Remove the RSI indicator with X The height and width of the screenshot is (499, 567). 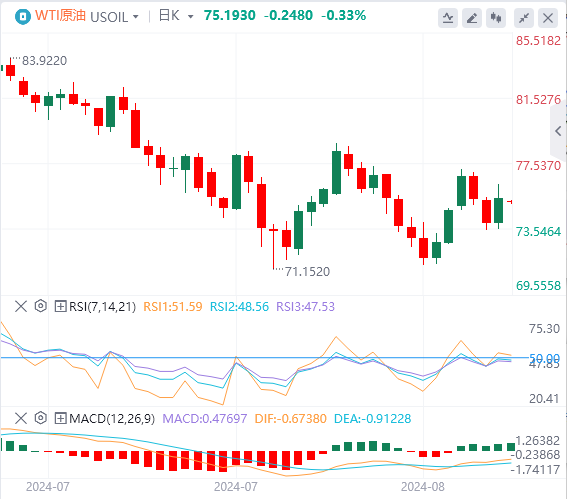pos(21,306)
